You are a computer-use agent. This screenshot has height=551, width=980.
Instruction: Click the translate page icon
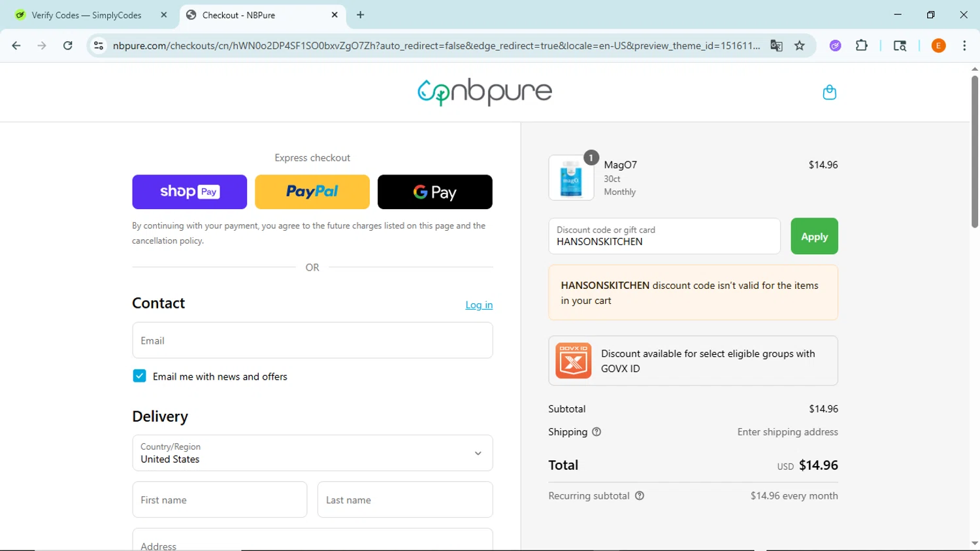(x=776, y=46)
